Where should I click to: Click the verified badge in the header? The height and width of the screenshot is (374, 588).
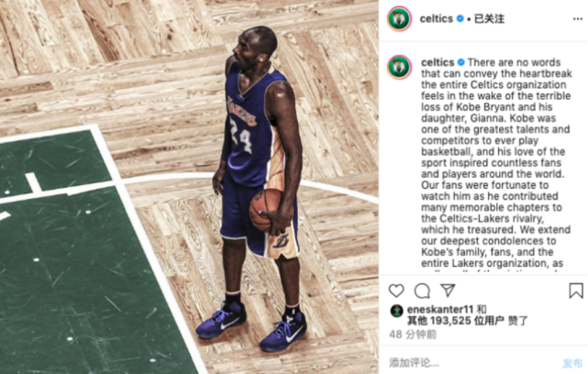460,18
